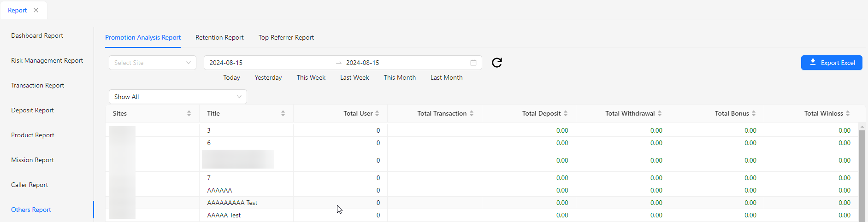Sort by Total Winloss column arrows
The image size is (868, 222).
[x=848, y=113]
